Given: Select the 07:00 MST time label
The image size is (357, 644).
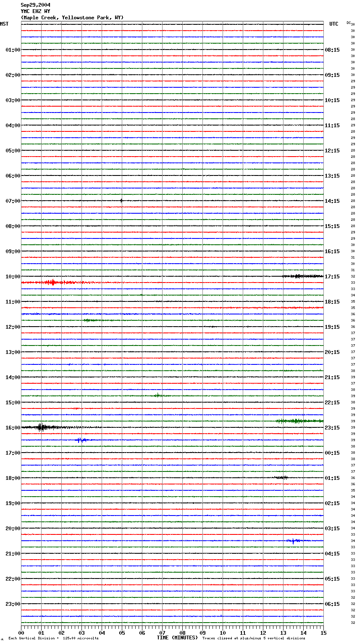Looking at the screenshot, I should [x=13, y=201].
